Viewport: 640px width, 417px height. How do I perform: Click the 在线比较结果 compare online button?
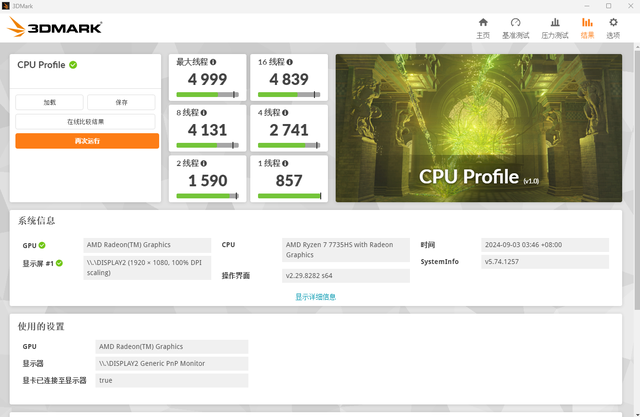(85, 122)
